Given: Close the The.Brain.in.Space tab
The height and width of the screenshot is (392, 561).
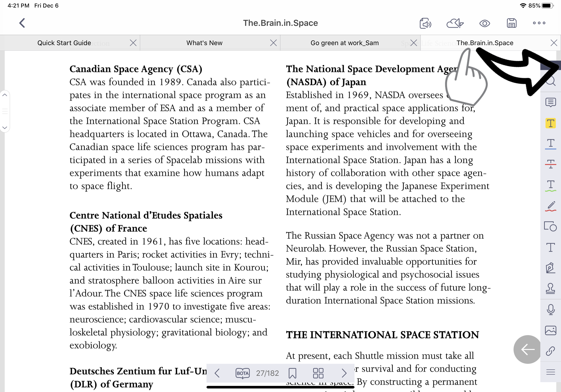Looking at the screenshot, I should tap(554, 43).
